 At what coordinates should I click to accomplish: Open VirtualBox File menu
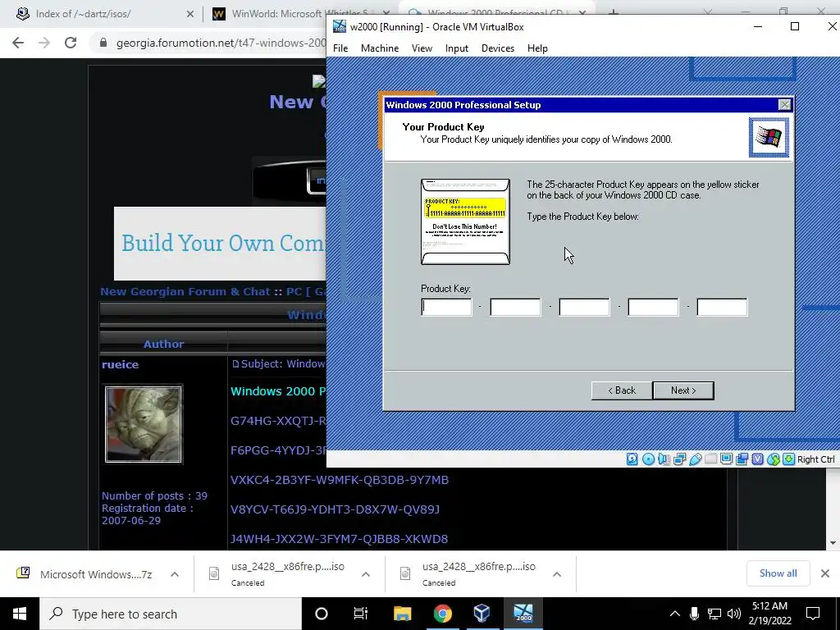coord(340,48)
